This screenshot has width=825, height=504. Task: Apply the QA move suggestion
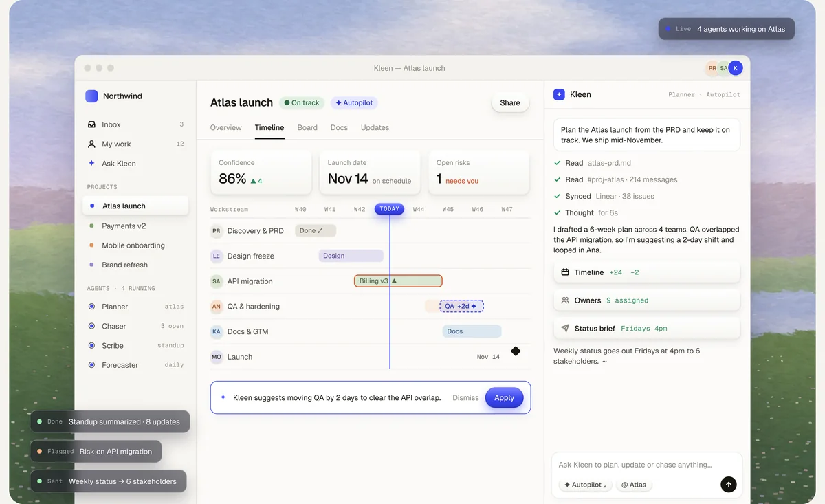(504, 397)
